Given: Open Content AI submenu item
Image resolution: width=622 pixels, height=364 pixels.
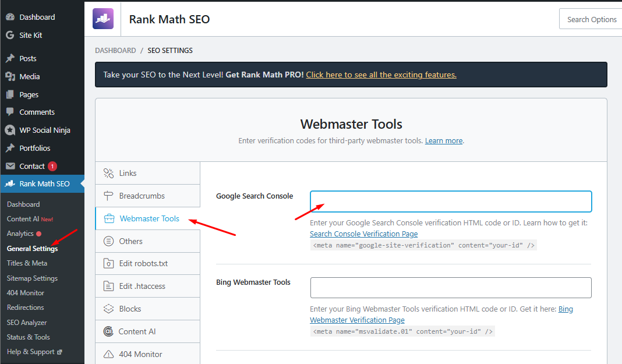Looking at the screenshot, I should 23,219.
